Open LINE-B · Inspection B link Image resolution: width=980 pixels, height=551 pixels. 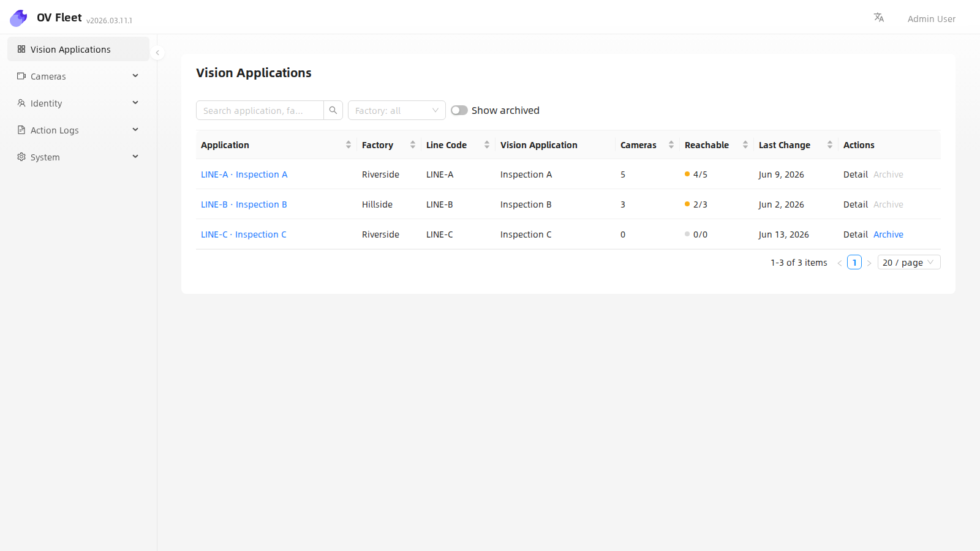(x=244, y=204)
